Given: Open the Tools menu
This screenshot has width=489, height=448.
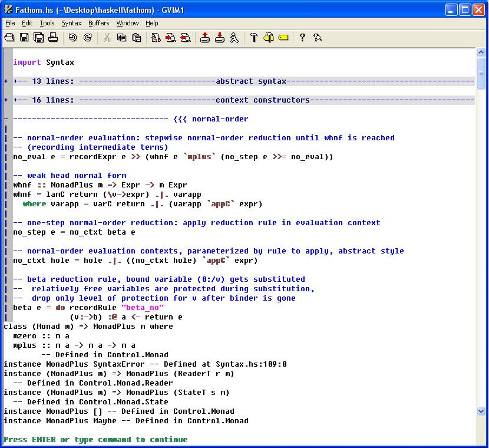Looking at the screenshot, I should (x=47, y=23).
